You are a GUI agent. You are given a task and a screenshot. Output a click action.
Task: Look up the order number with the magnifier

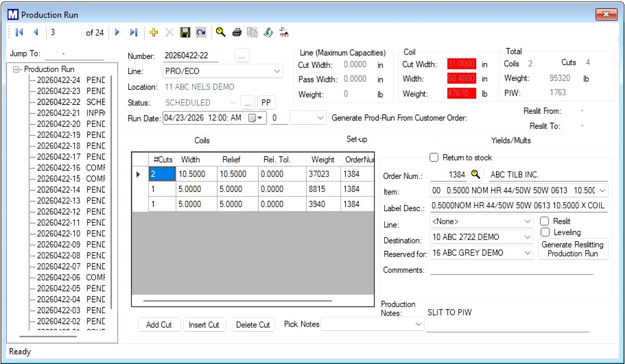[475, 174]
